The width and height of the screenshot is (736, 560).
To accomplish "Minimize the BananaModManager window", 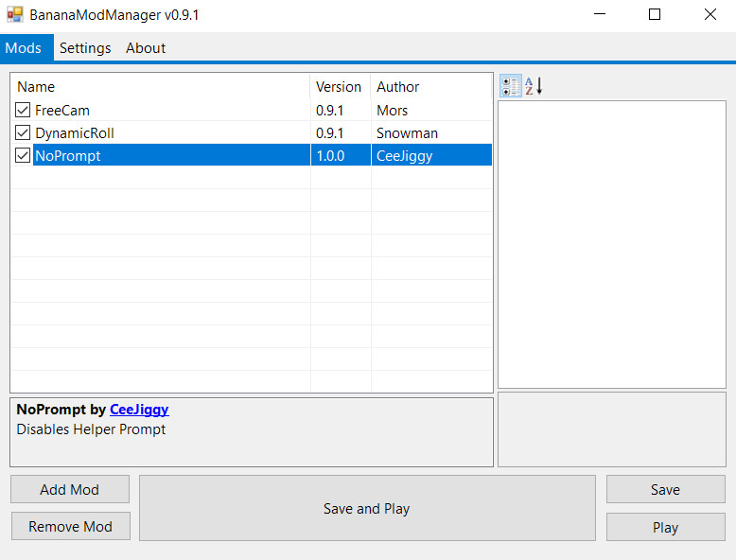I will [600, 14].
